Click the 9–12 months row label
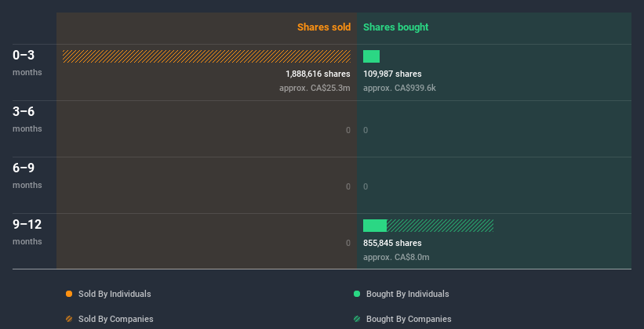 [27, 232]
